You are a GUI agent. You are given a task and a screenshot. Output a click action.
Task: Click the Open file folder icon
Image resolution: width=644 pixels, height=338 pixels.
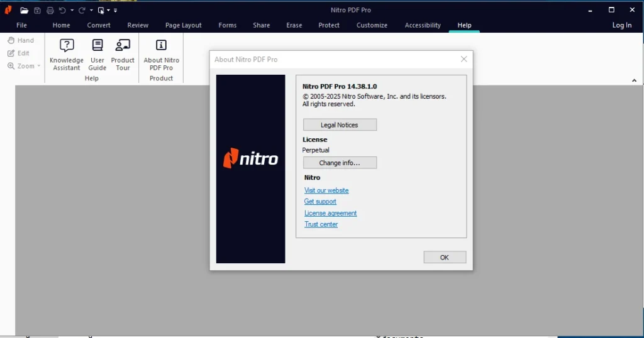24,10
